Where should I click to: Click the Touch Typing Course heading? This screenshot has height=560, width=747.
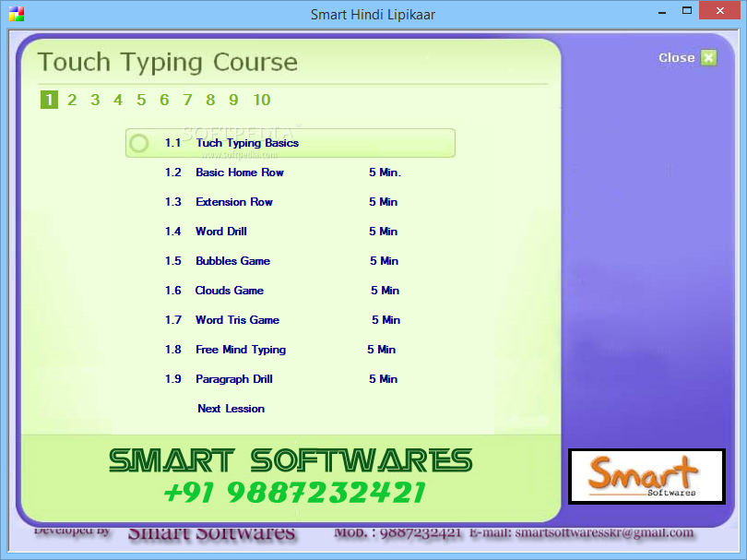(x=168, y=63)
